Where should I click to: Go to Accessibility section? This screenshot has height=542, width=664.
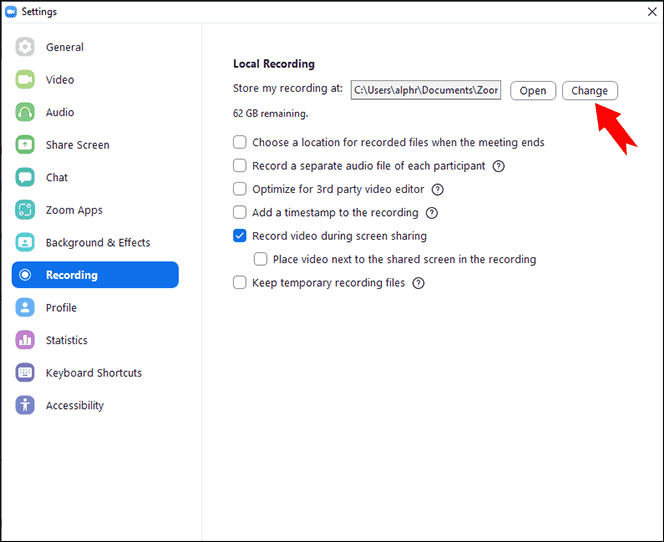pos(95,405)
